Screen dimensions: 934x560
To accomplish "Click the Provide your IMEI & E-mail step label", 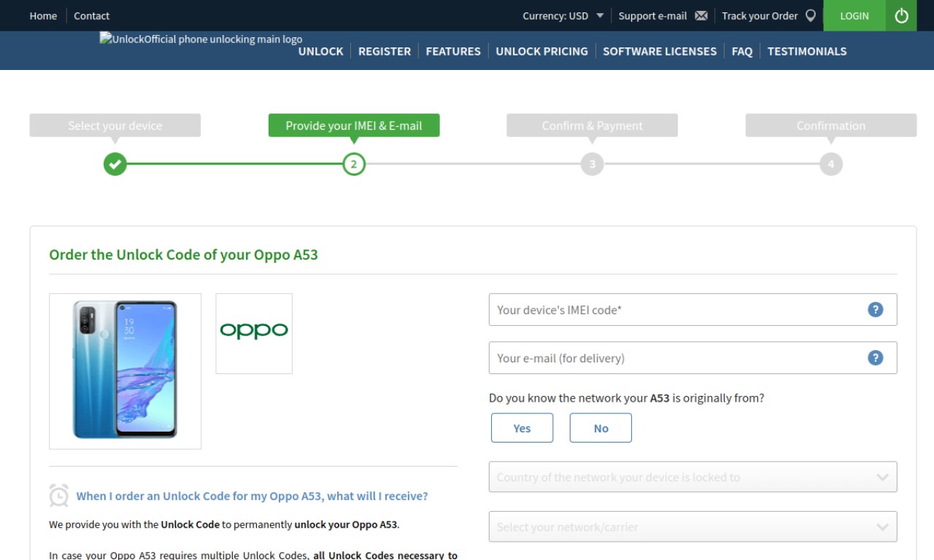I will (354, 125).
